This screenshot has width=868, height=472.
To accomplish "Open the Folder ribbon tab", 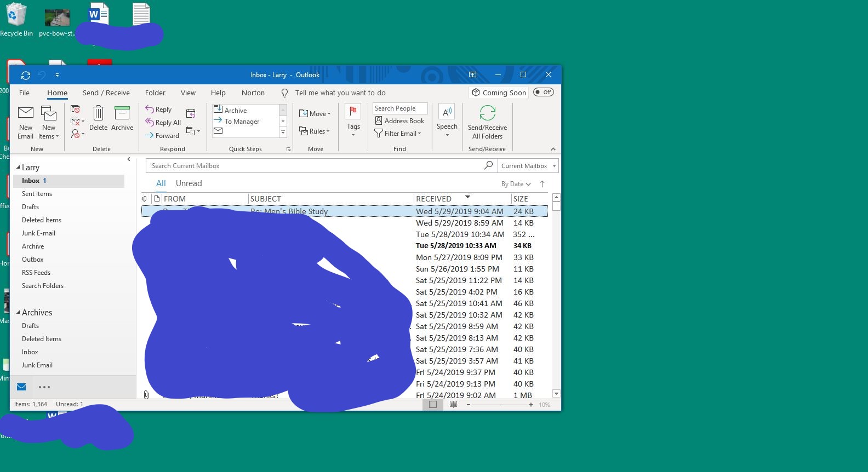I will (x=155, y=93).
